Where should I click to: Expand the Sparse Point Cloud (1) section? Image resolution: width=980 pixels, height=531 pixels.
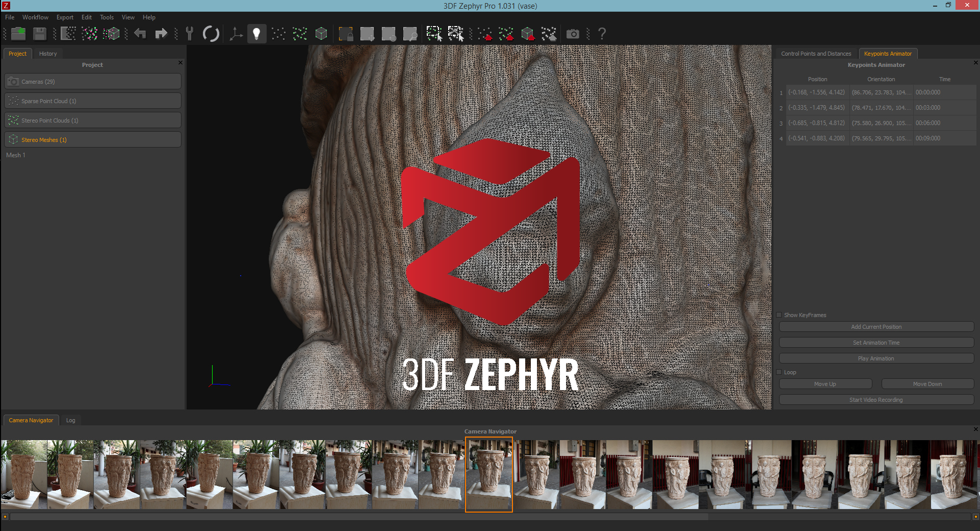(x=93, y=101)
